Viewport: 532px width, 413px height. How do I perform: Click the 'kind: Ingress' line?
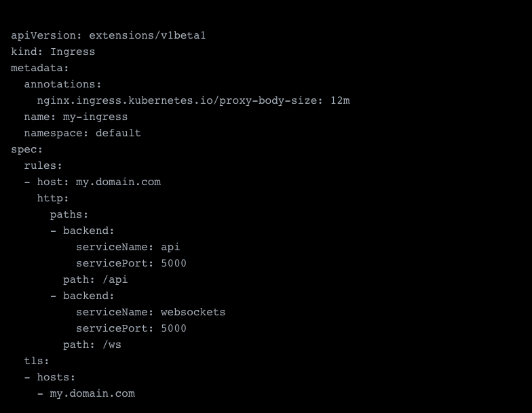53,52
